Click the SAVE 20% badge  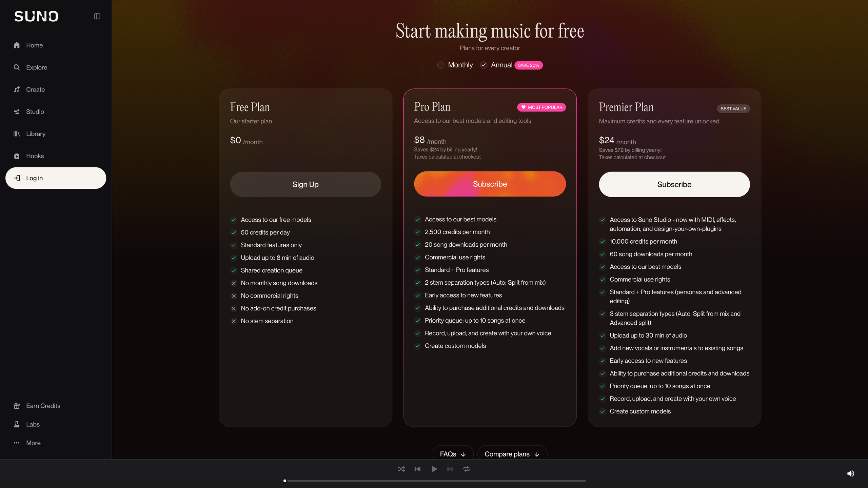coord(528,65)
